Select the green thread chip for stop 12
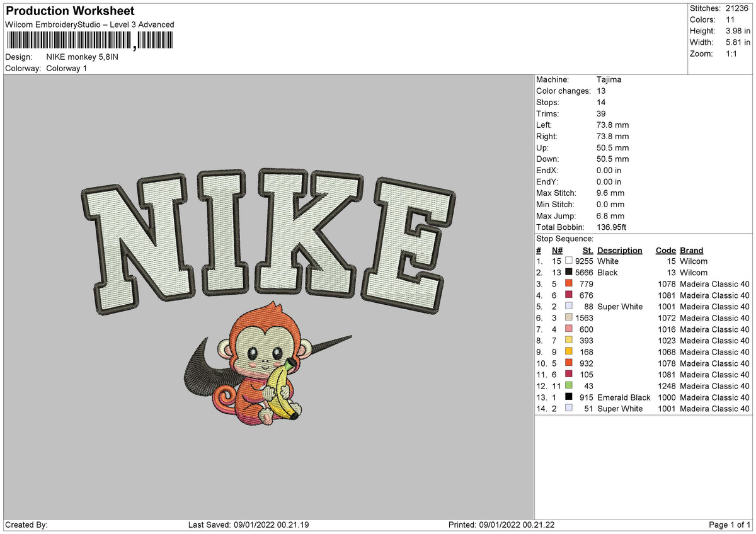 tap(568, 386)
